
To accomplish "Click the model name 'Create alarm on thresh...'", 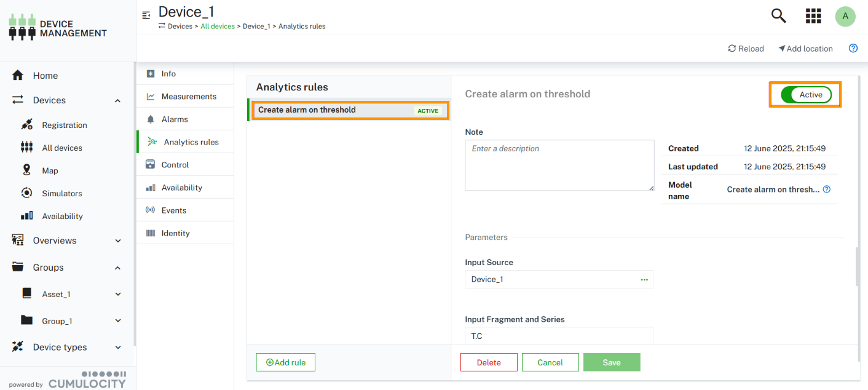I will (x=773, y=189).
